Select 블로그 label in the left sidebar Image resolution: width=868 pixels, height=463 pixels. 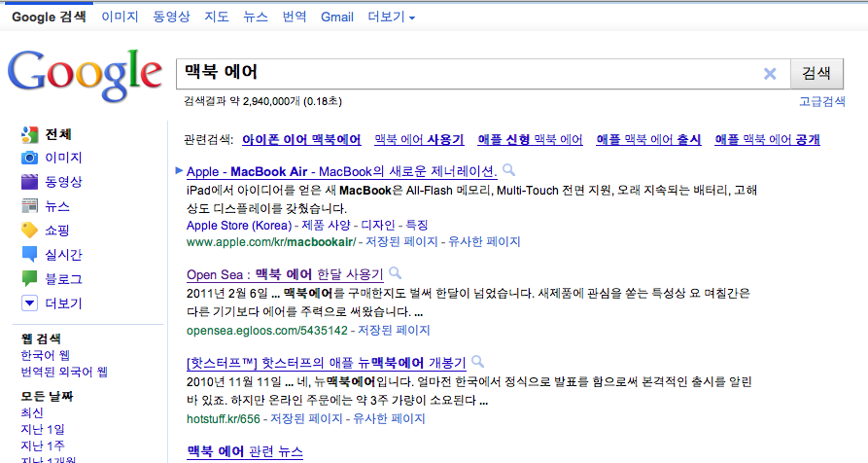pyautogui.click(x=63, y=278)
